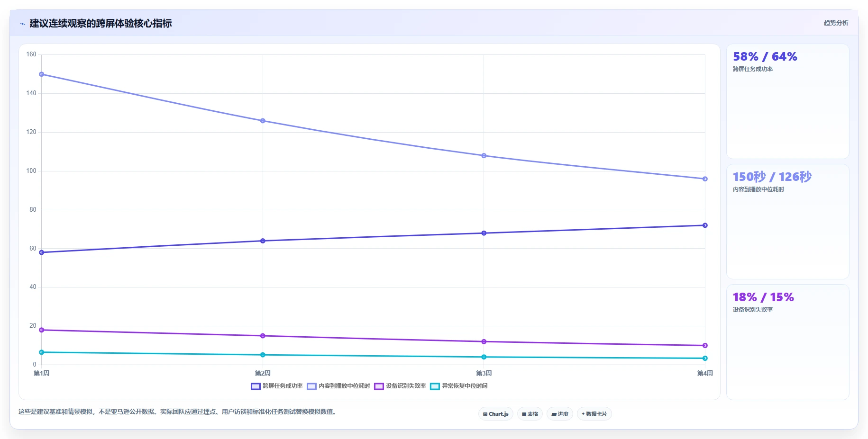Click the 异常恢复中位时间 data point at 第4周
This screenshot has width=868, height=439.
pos(705,358)
